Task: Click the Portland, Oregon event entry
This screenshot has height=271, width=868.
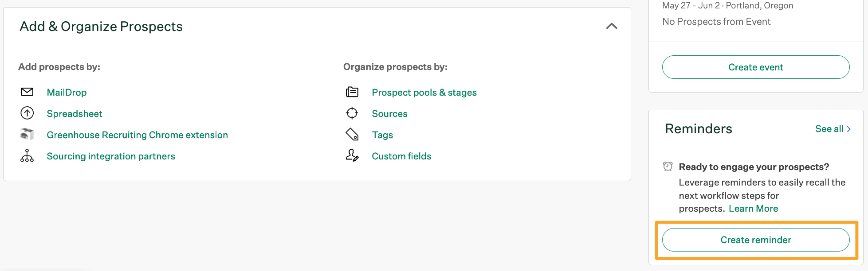Action: coord(728,5)
